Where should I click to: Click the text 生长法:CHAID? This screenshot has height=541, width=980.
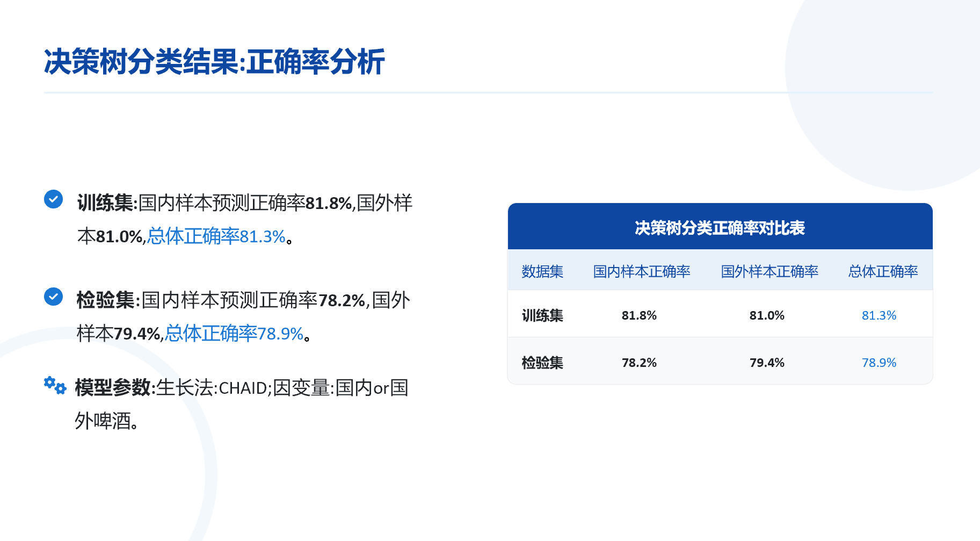coord(212,388)
